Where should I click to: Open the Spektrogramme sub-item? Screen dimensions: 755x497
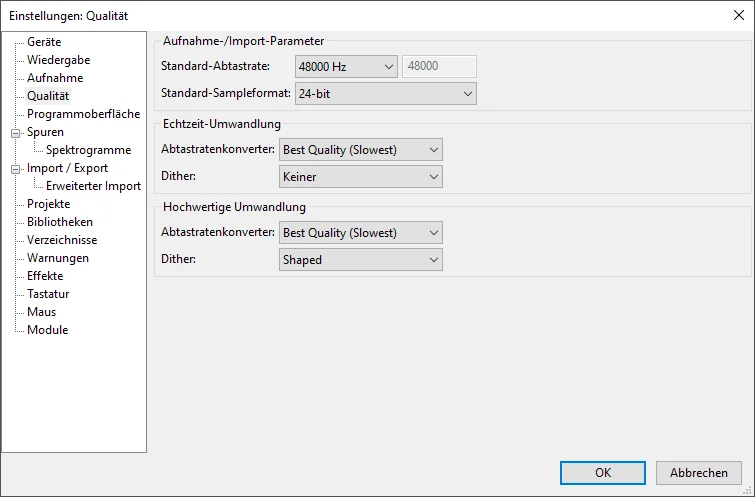pos(88,150)
